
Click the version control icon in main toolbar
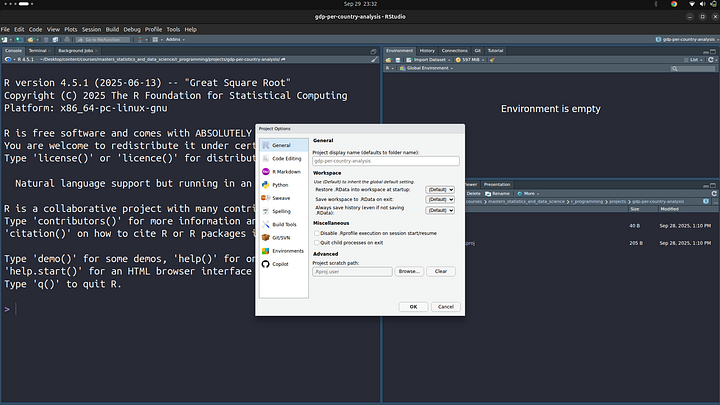click(140, 39)
